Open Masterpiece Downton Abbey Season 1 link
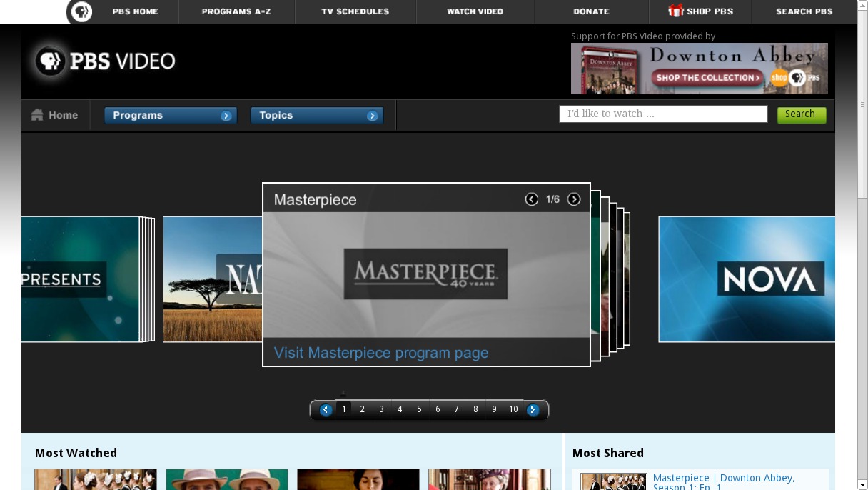Image resolution: width=868 pixels, height=490 pixels. tap(724, 482)
